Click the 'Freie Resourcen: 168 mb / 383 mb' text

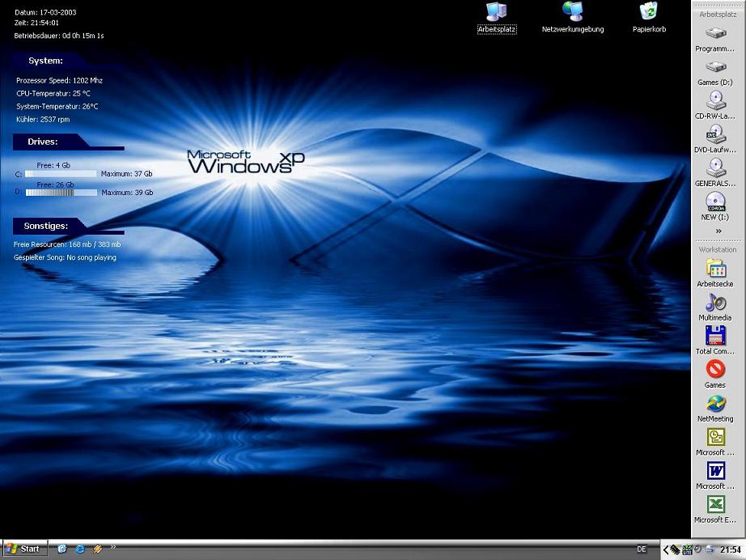67,244
